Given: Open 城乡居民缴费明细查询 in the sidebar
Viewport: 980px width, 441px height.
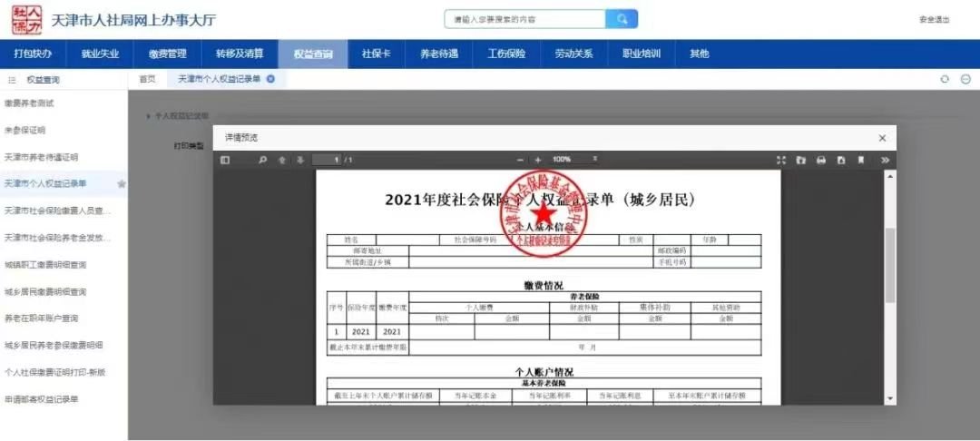Looking at the screenshot, I should tap(45, 291).
